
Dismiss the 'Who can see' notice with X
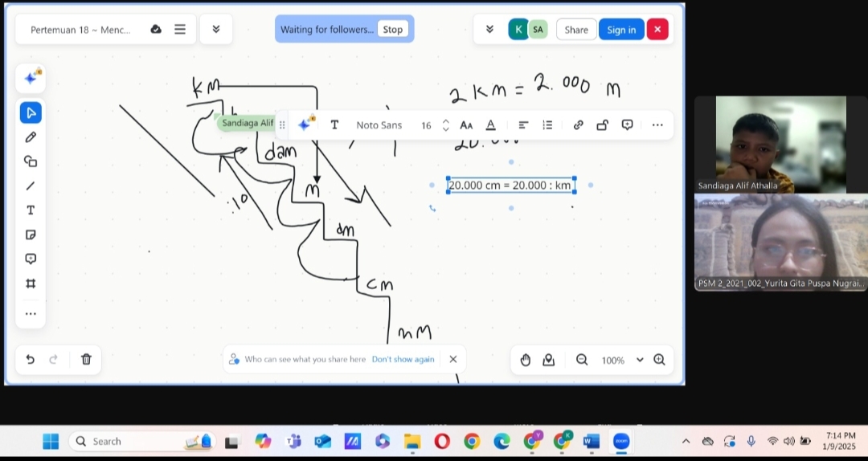452,359
